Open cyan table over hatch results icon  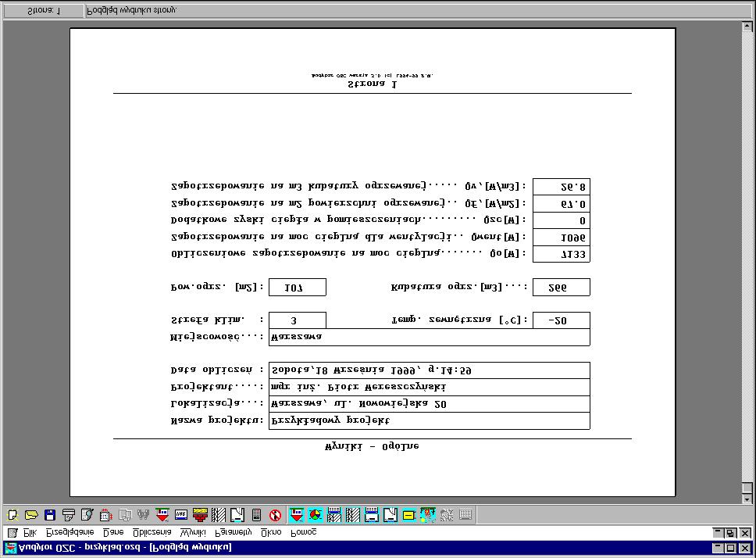coord(334,515)
